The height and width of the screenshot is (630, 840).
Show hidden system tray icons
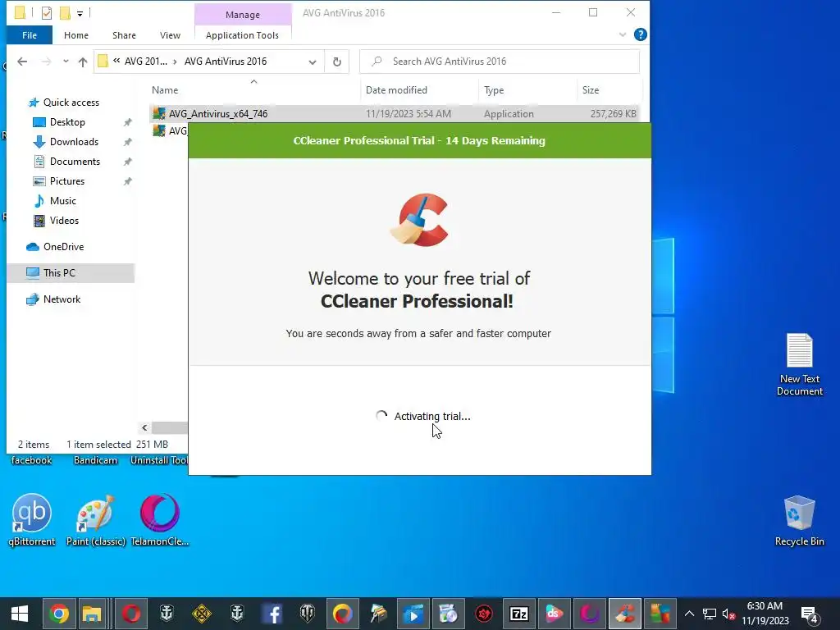tap(689, 614)
